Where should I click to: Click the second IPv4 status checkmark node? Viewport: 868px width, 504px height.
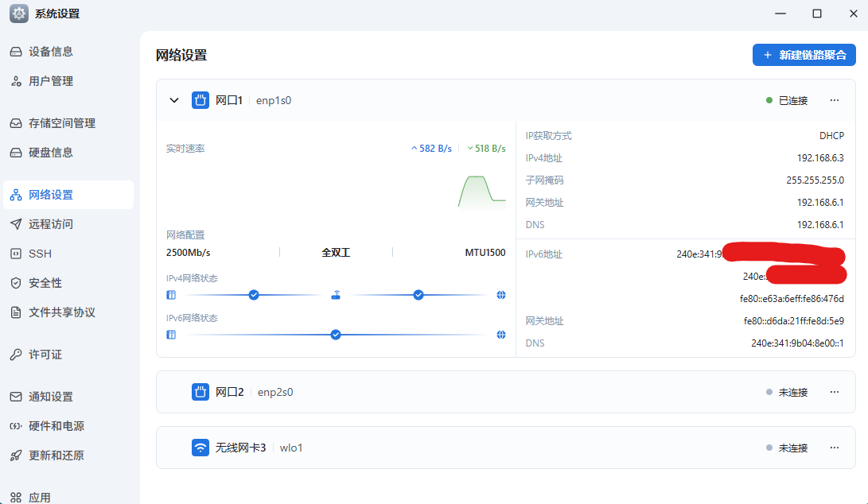pos(418,295)
